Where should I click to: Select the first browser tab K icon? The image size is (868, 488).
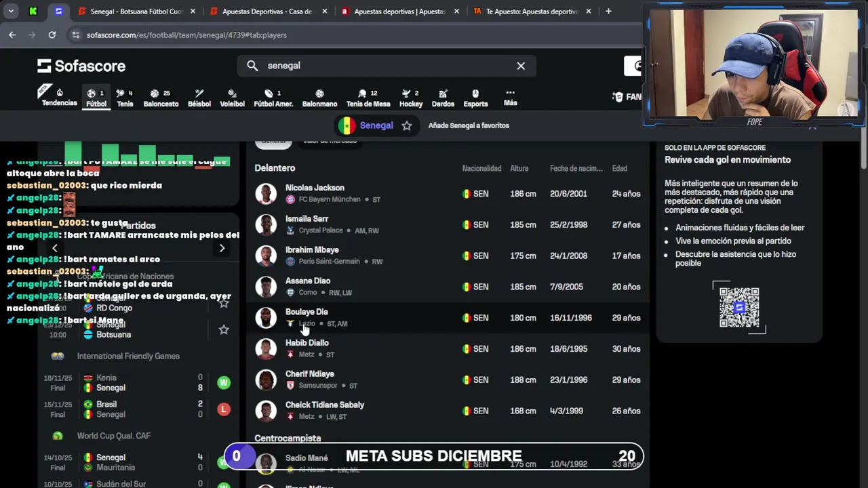tap(33, 12)
